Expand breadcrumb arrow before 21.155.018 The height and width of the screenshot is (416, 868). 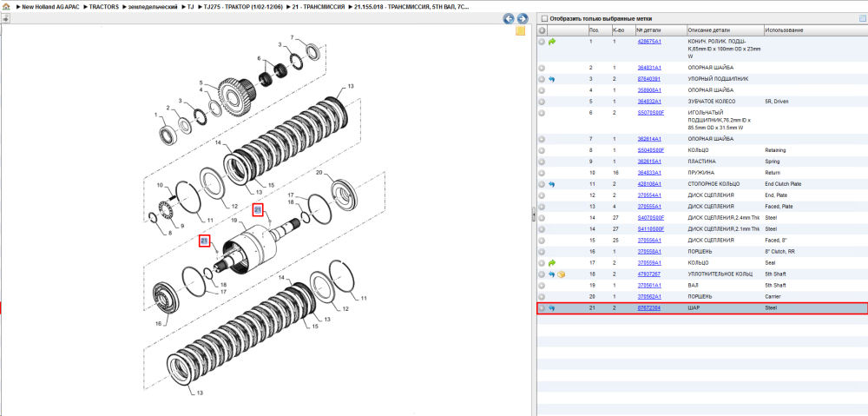tap(350, 7)
